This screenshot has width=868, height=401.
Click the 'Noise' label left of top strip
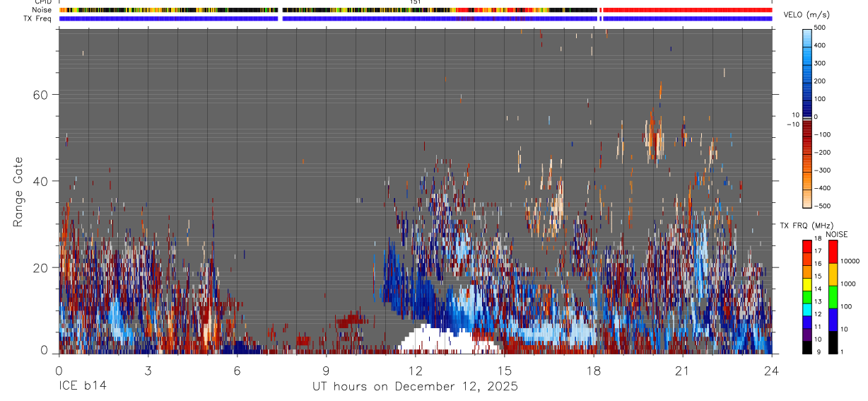(42, 10)
